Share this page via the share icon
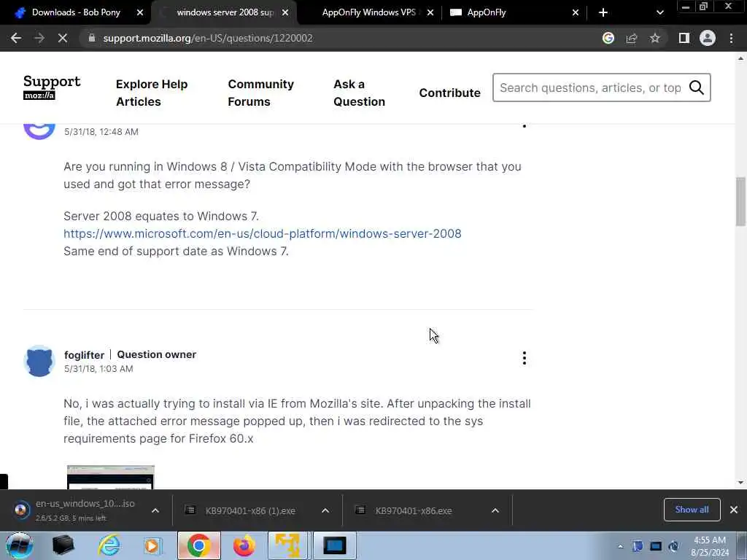This screenshot has width=747, height=560. [632, 38]
